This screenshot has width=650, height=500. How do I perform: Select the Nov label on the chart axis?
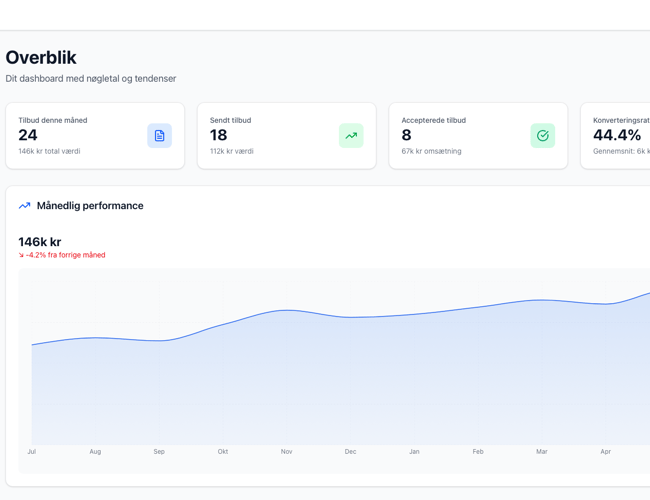coord(287,452)
